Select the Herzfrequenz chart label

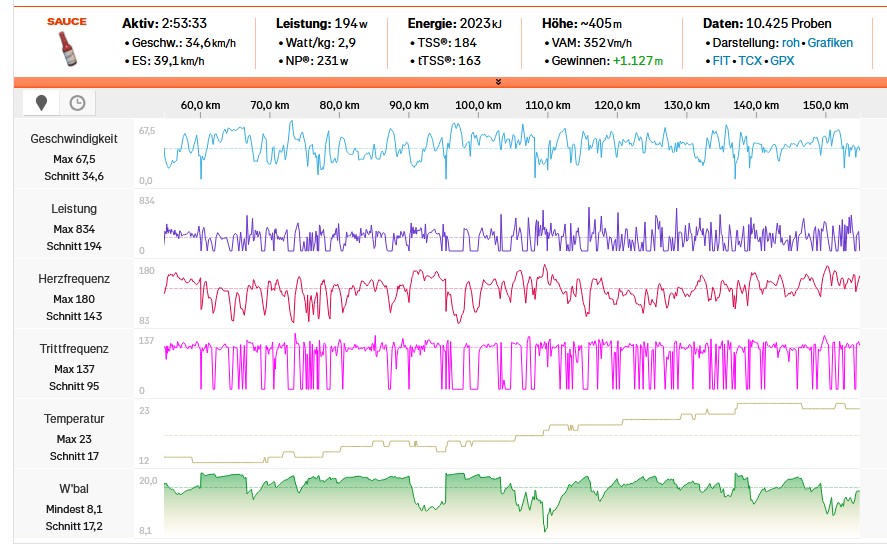click(74, 279)
